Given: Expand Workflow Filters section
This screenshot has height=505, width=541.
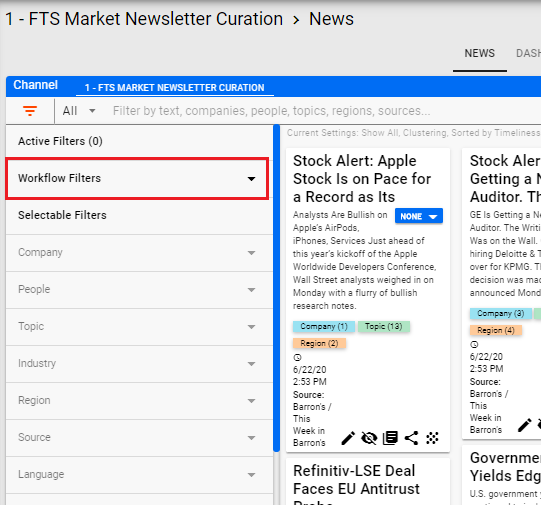Looking at the screenshot, I should click(x=137, y=178).
